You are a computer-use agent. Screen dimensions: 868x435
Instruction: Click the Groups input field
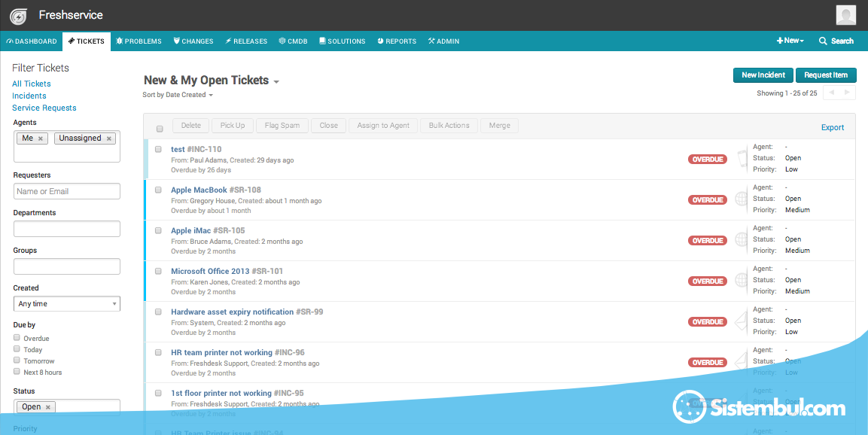(67, 266)
